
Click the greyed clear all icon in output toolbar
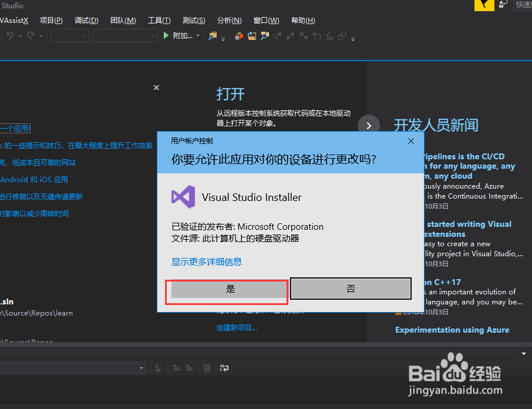pyautogui.click(x=207, y=368)
